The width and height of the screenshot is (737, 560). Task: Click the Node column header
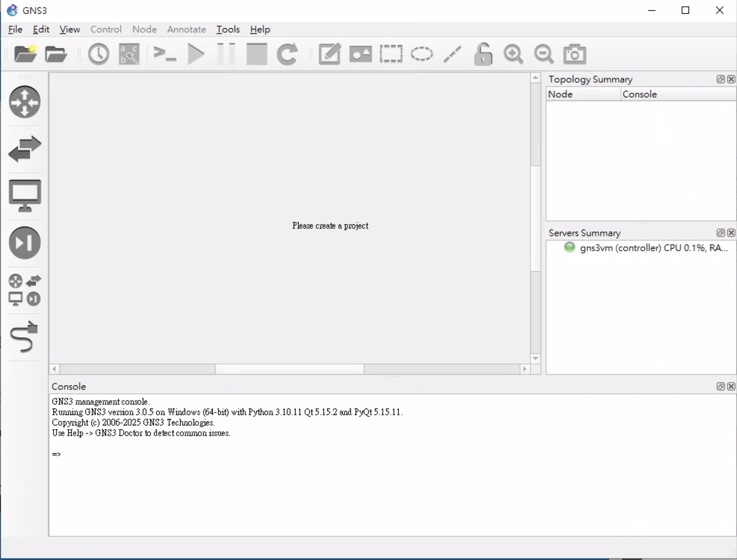(560, 94)
